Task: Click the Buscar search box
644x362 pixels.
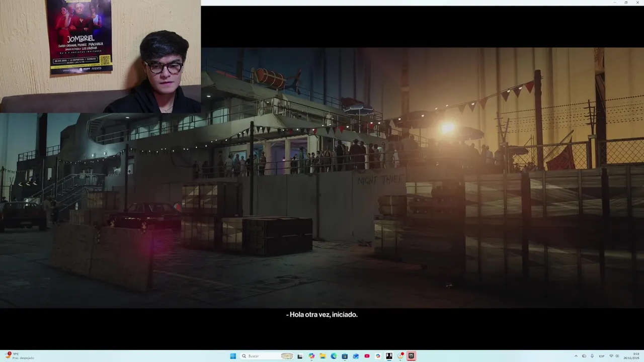Action: tap(267, 356)
